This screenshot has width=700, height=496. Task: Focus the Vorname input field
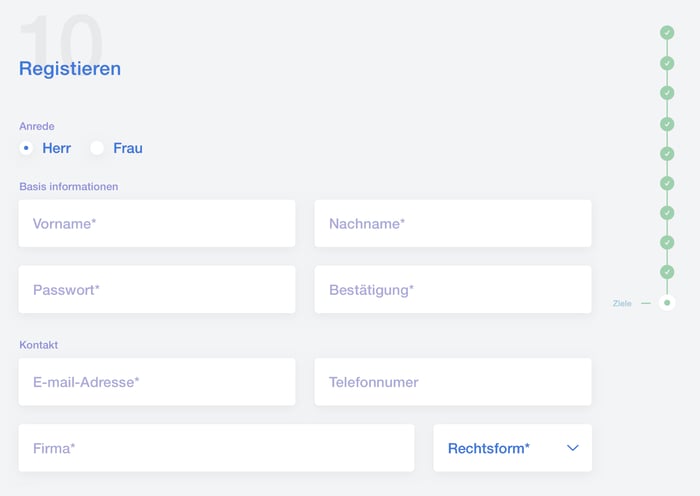157,224
